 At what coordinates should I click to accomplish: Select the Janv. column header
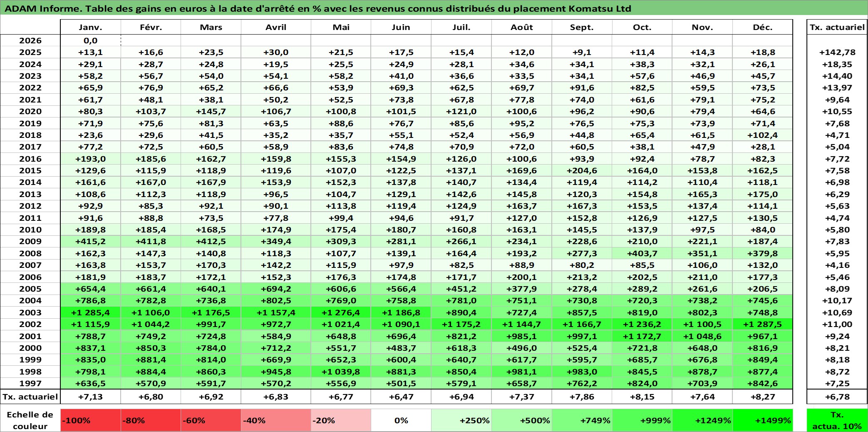91,27
